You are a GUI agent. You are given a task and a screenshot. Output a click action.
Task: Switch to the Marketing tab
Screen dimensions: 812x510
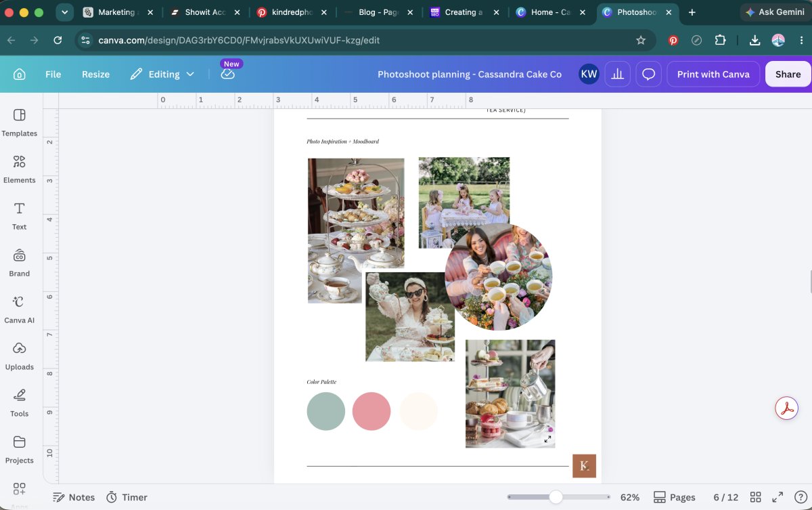tap(116, 12)
